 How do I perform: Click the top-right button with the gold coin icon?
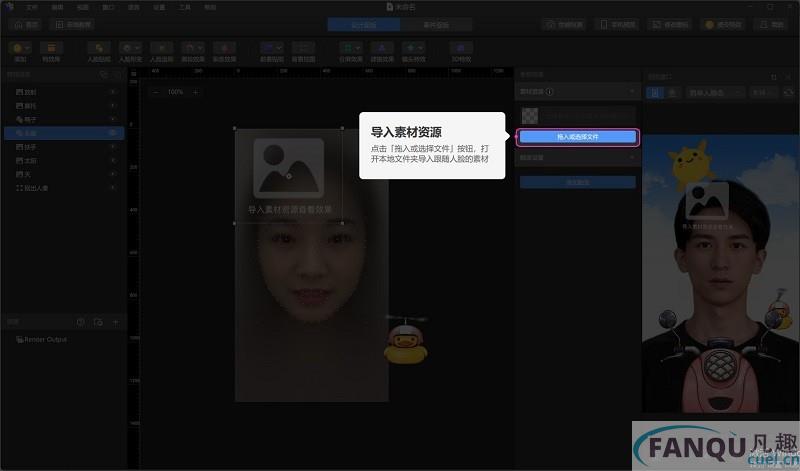(x=723, y=24)
